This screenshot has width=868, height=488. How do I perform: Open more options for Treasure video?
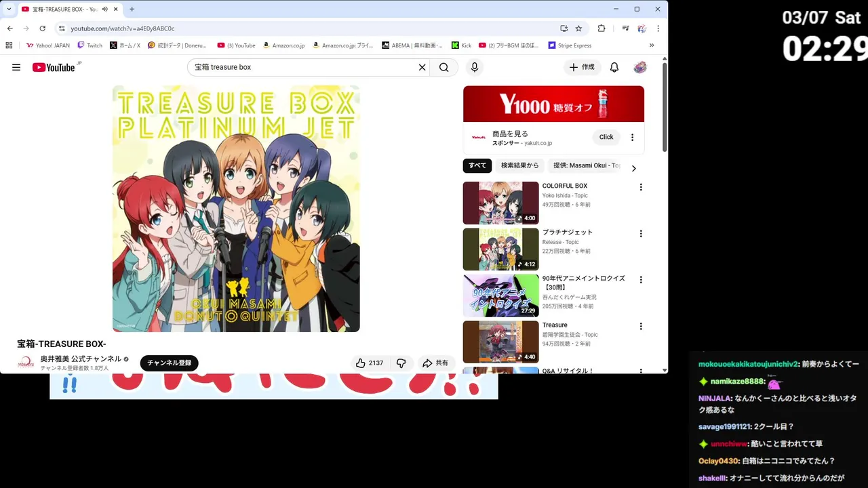click(x=641, y=326)
